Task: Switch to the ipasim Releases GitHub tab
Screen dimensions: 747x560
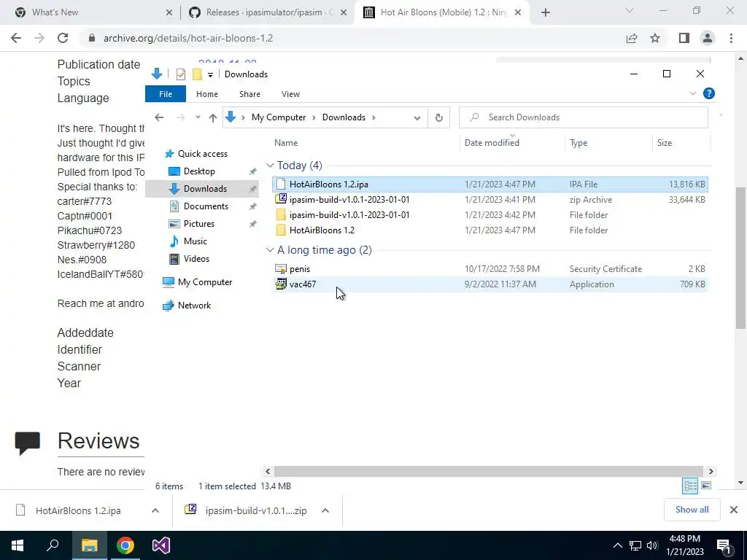Action: pyautogui.click(x=268, y=12)
